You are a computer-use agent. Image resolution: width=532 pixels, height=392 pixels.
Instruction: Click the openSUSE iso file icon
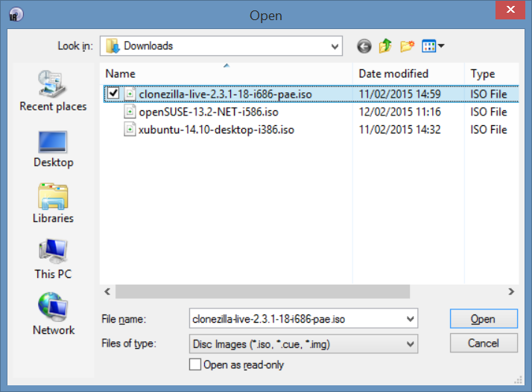coord(130,112)
